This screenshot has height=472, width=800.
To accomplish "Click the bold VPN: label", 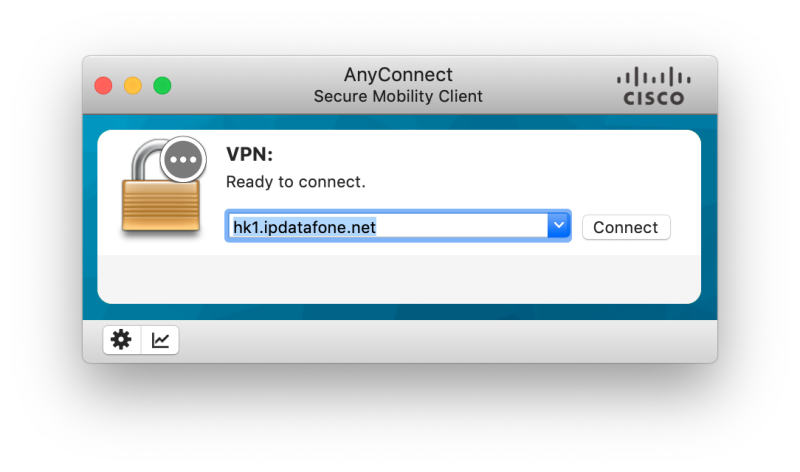I will pos(249,154).
